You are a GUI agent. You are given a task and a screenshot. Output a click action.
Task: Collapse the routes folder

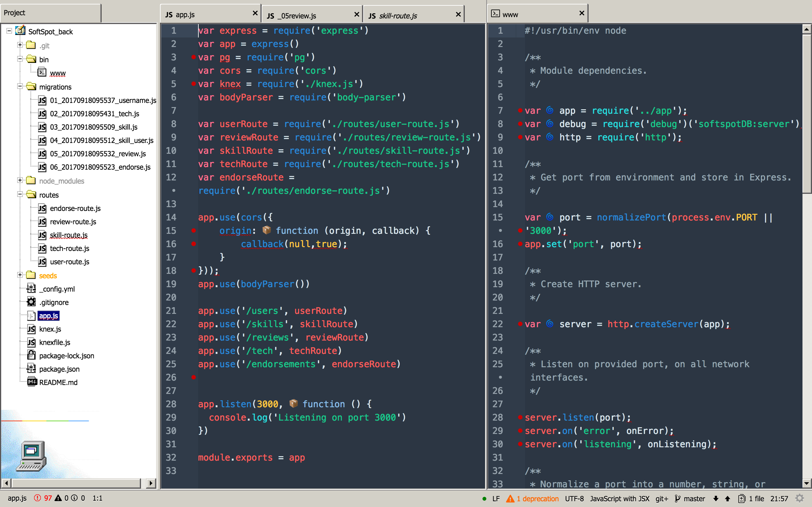point(20,194)
